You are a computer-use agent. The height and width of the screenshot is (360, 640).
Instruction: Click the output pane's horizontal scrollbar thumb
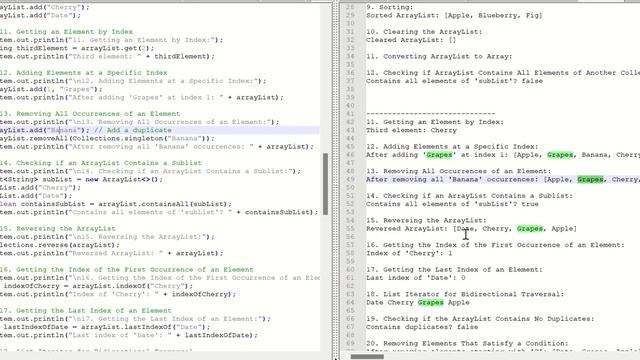pos(367,357)
